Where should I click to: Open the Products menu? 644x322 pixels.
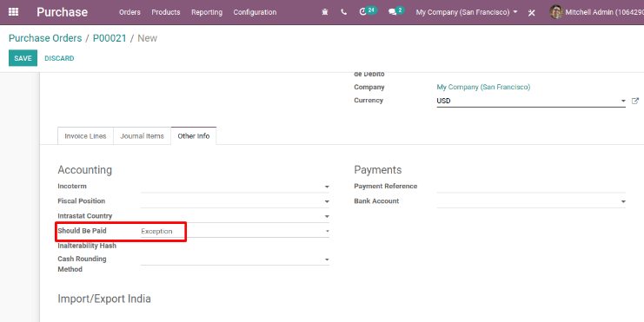[166, 12]
